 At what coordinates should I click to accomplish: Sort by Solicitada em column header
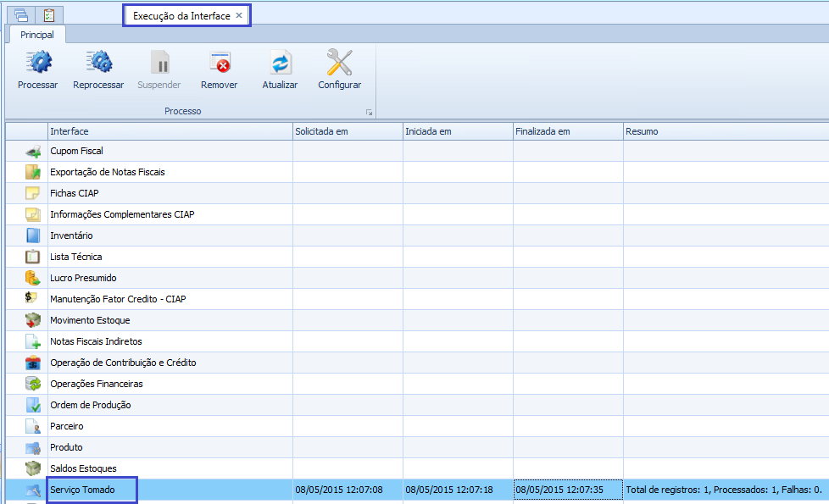coord(348,131)
